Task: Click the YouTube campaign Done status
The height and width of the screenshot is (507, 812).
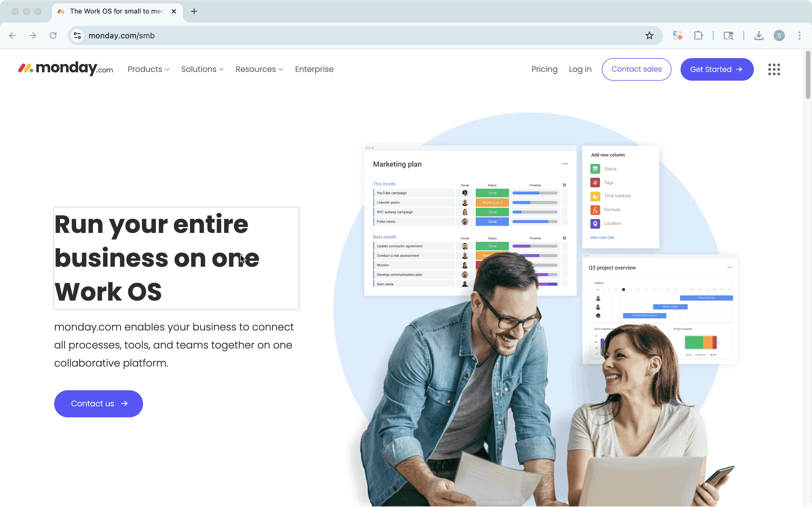Action: [x=492, y=193]
